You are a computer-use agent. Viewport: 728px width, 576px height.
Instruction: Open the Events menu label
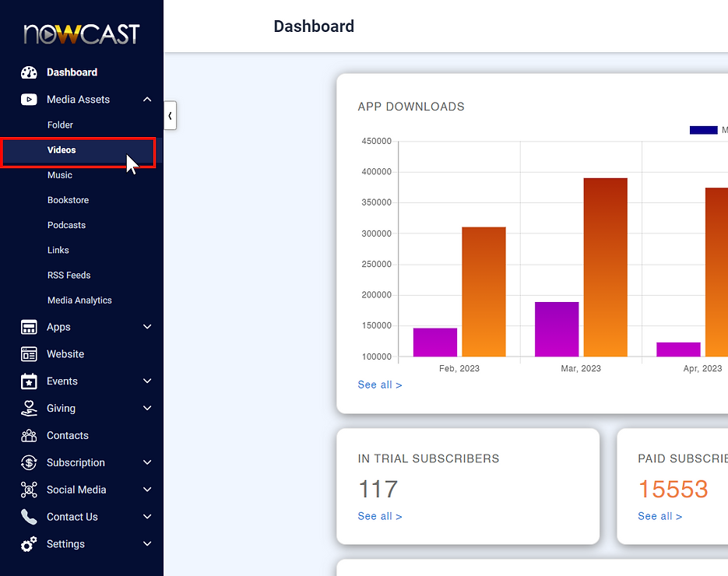62,381
